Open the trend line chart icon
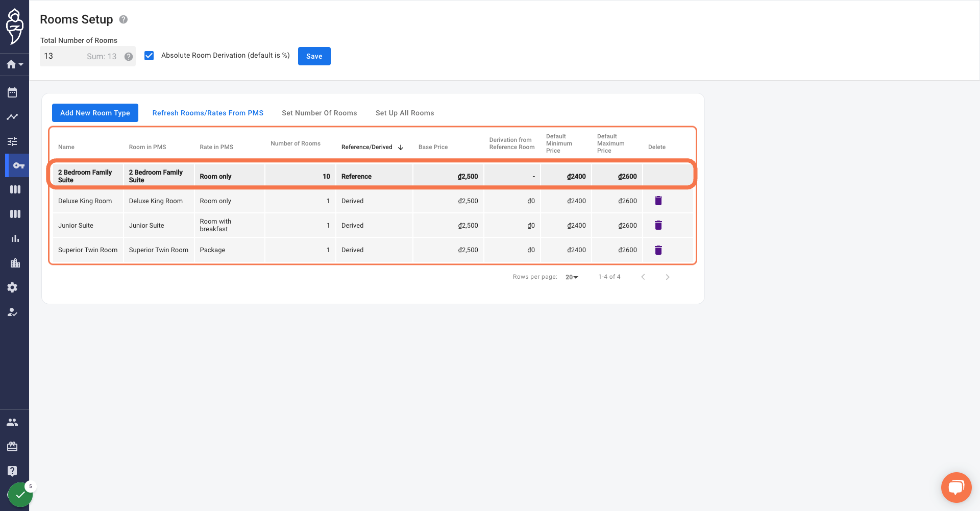Screen dimensions: 980x511 coord(12,117)
